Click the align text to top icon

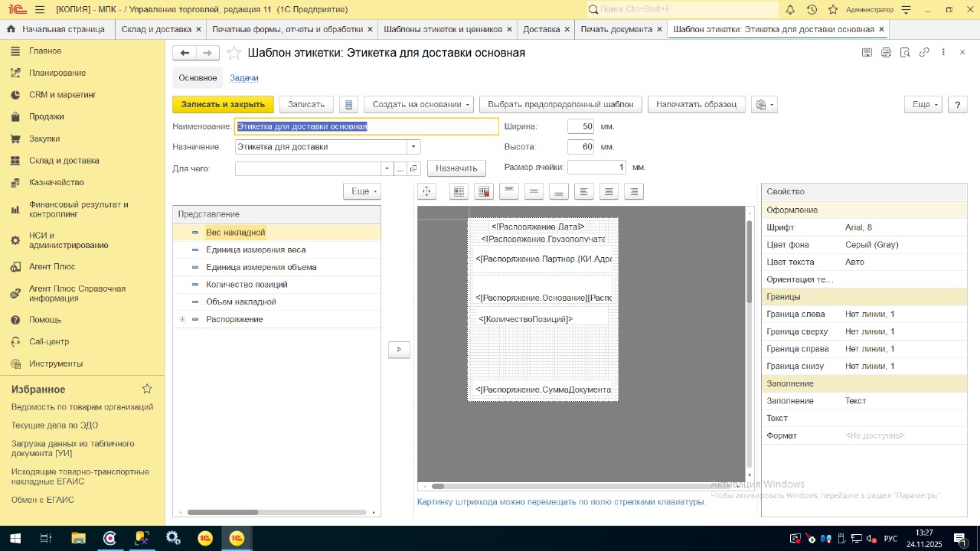[509, 191]
